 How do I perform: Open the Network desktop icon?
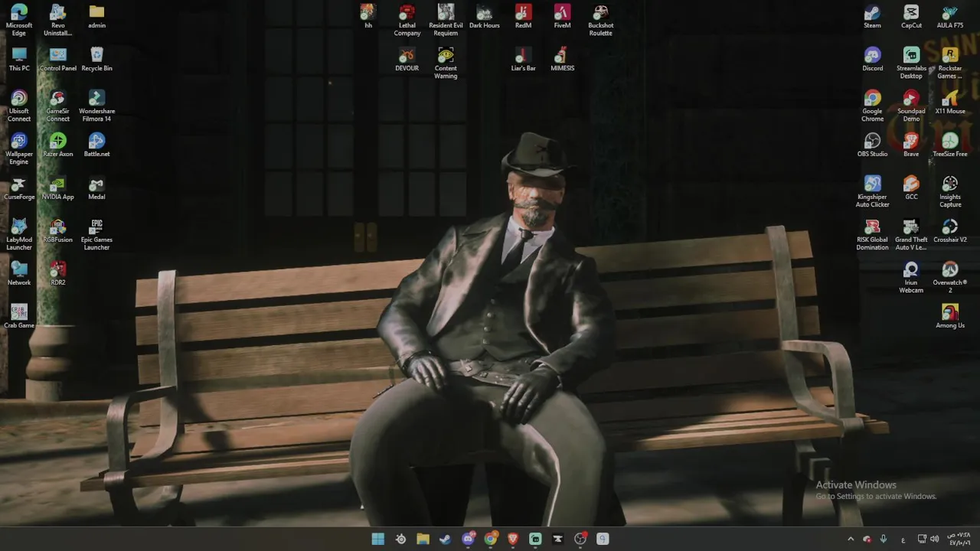19,273
